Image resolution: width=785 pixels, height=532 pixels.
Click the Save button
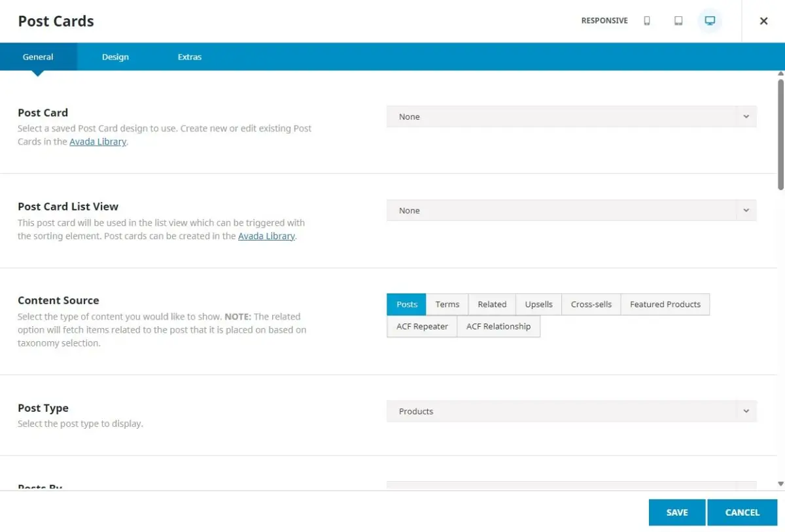point(676,512)
